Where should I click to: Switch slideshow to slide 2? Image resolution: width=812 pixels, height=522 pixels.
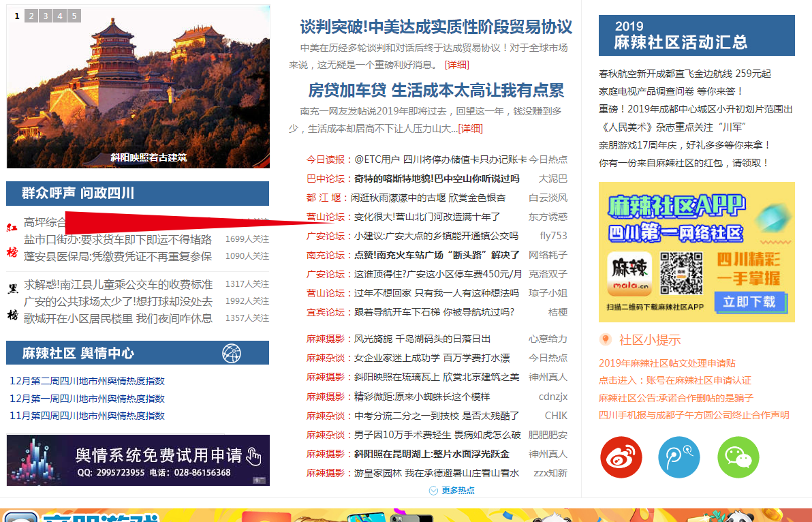coord(31,16)
